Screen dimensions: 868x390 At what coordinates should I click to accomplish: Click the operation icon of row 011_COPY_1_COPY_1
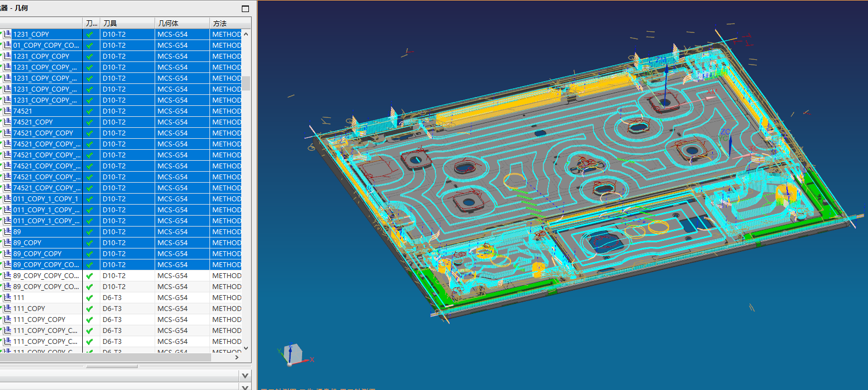click(x=7, y=199)
